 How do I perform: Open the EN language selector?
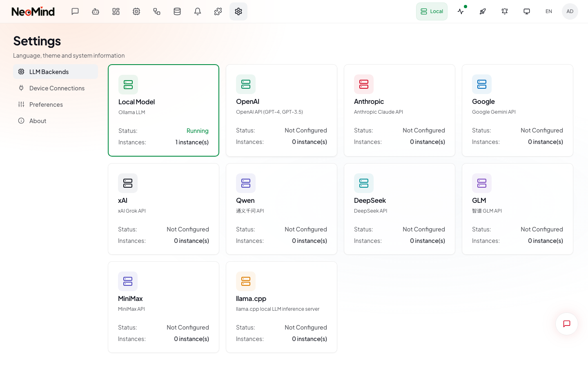pos(549,11)
